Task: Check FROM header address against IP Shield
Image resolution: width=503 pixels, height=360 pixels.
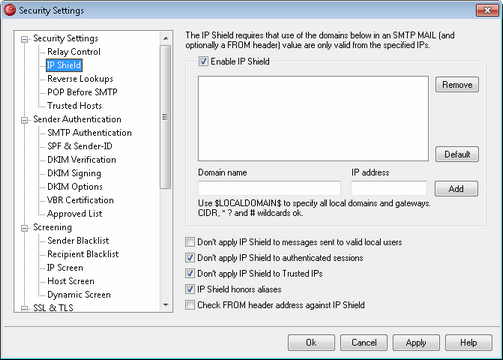Action: 190,305
